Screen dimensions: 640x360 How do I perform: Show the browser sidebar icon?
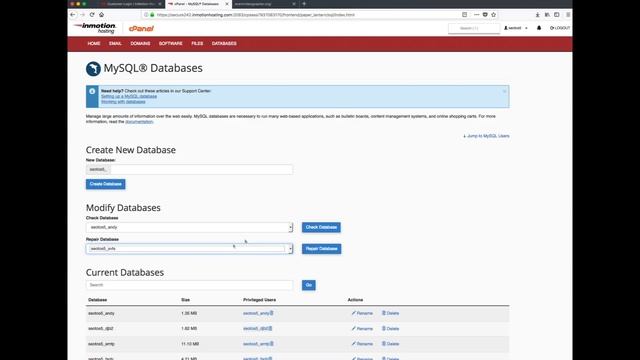557,15
